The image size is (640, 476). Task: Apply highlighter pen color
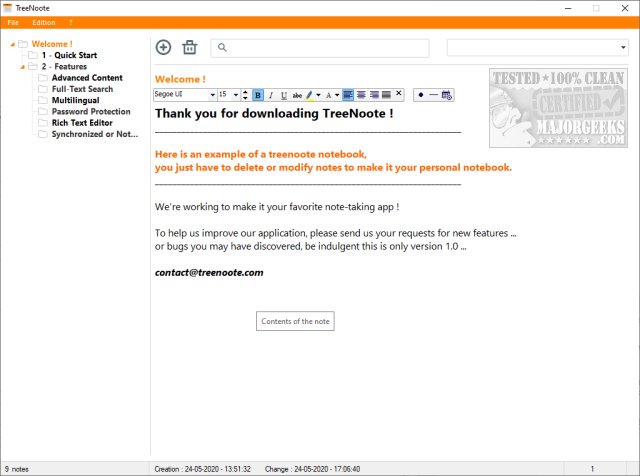tap(309, 95)
